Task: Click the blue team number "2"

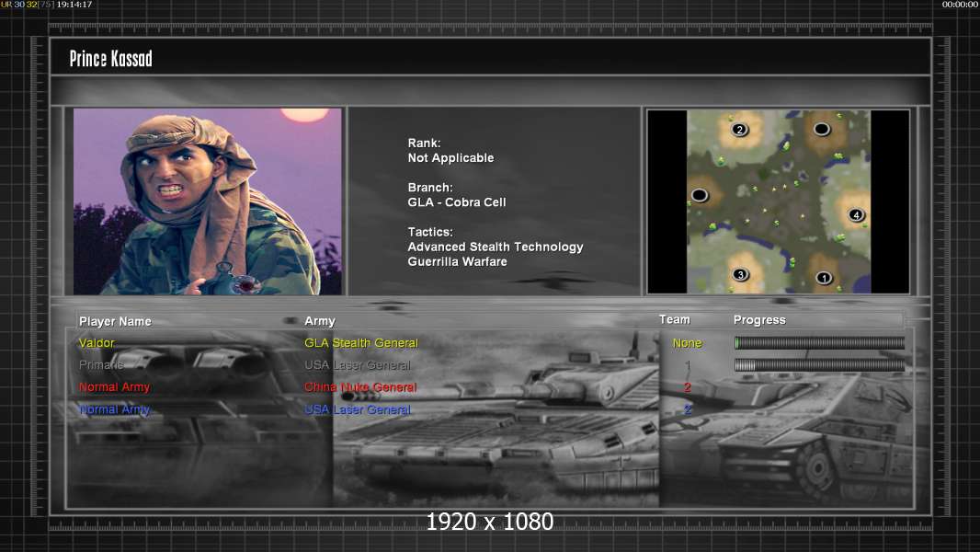Action: tap(688, 410)
